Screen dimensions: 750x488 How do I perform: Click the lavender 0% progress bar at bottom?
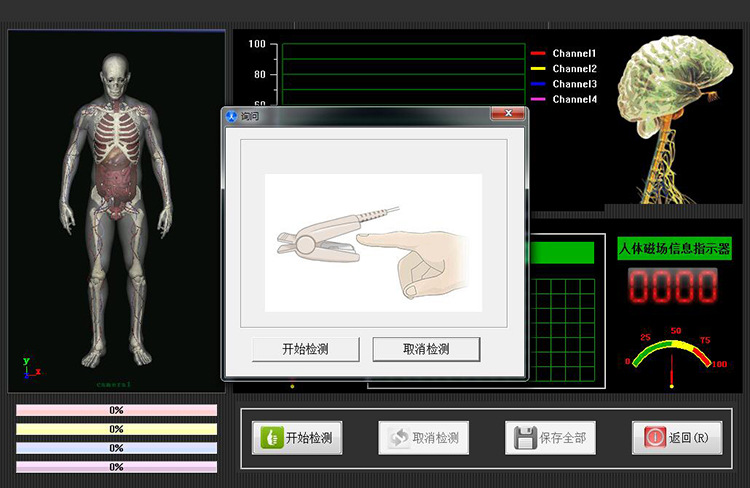coord(117,467)
